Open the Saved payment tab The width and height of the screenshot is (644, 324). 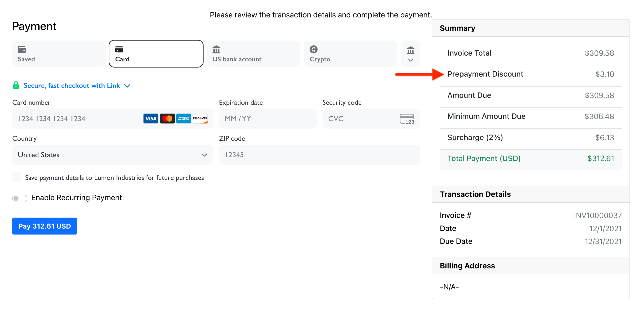tap(58, 53)
